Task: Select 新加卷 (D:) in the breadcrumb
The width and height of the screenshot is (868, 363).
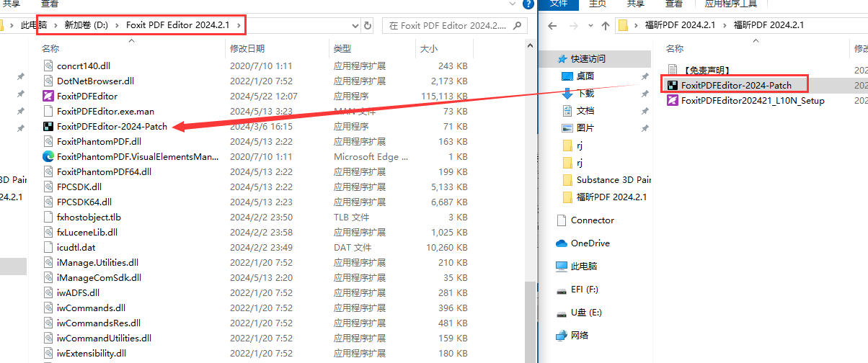Action: [x=86, y=25]
